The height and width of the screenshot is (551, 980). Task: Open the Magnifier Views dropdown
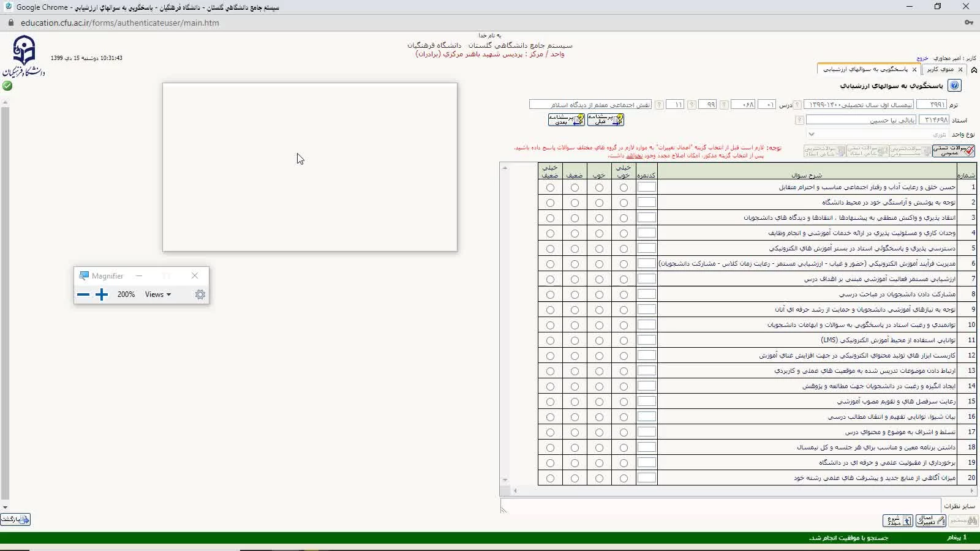click(158, 294)
